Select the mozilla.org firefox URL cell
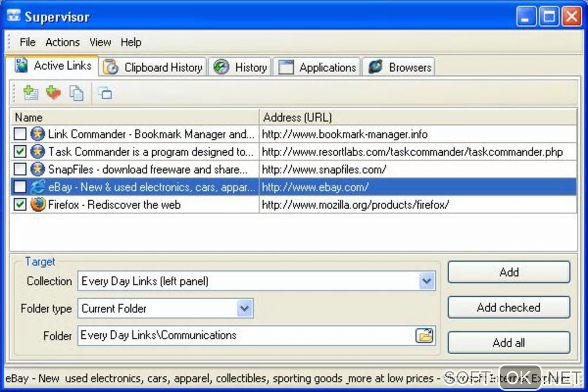 [418, 205]
